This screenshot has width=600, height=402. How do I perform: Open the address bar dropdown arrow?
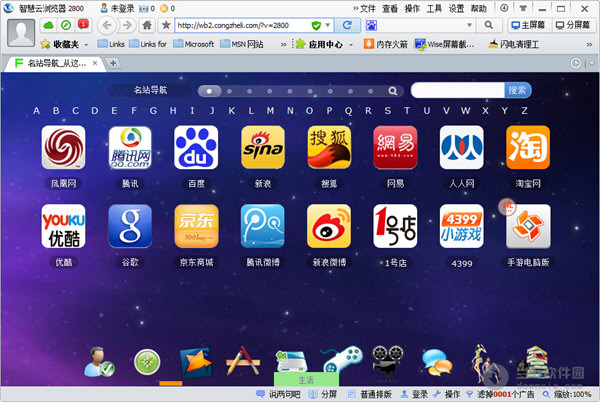coord(328,25)
